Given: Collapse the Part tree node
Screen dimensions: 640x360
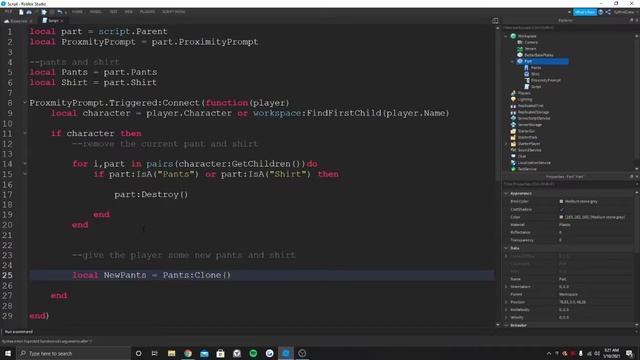Looking at the screenshot, I should (512, 61).
